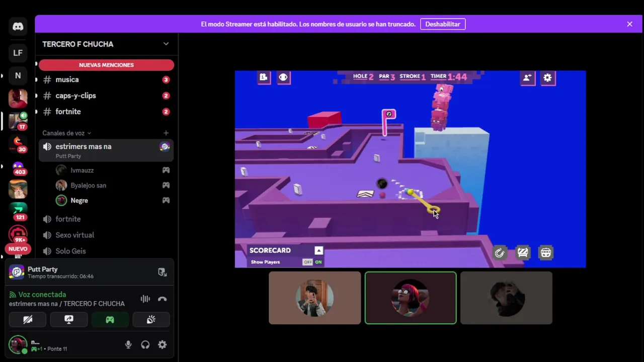Click the PAR 3 indicator
644x362 pixels.
click(387, 76)
